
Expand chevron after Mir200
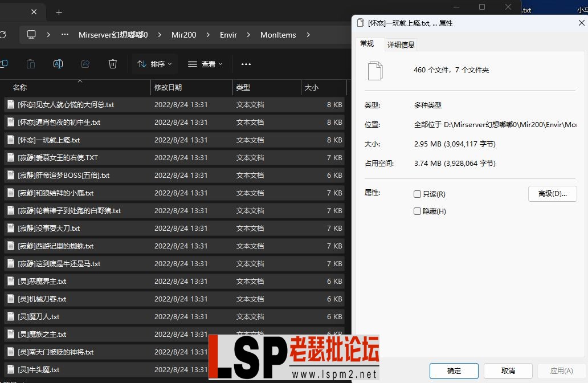[x=208, y=35]
